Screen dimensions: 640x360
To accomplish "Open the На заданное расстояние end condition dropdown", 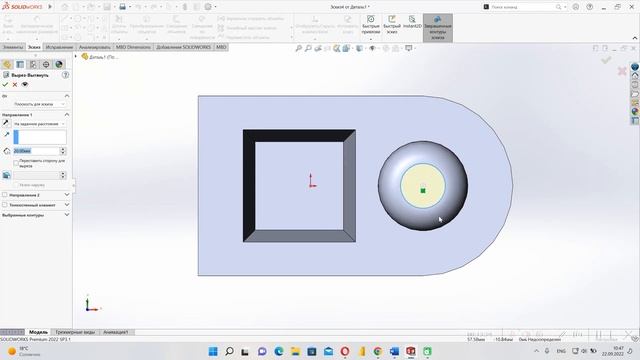I will coord(39,124).
